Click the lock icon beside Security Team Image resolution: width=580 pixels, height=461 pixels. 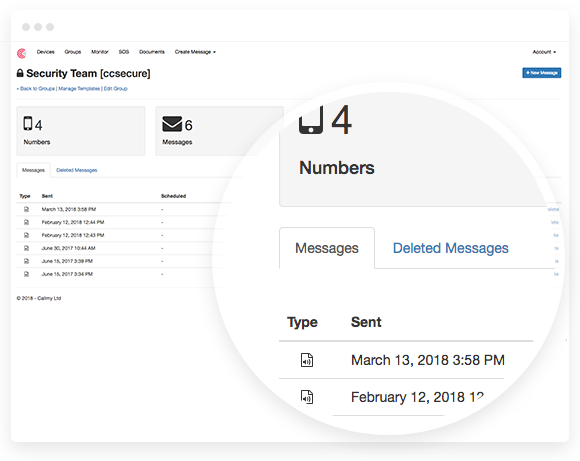point(20,73)
